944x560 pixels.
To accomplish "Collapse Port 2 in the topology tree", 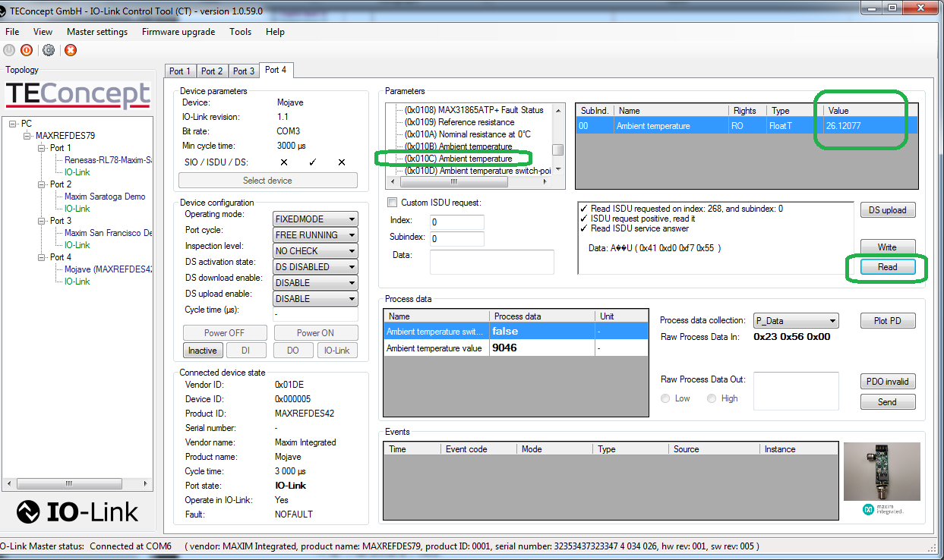I will (x=43, y=184).
